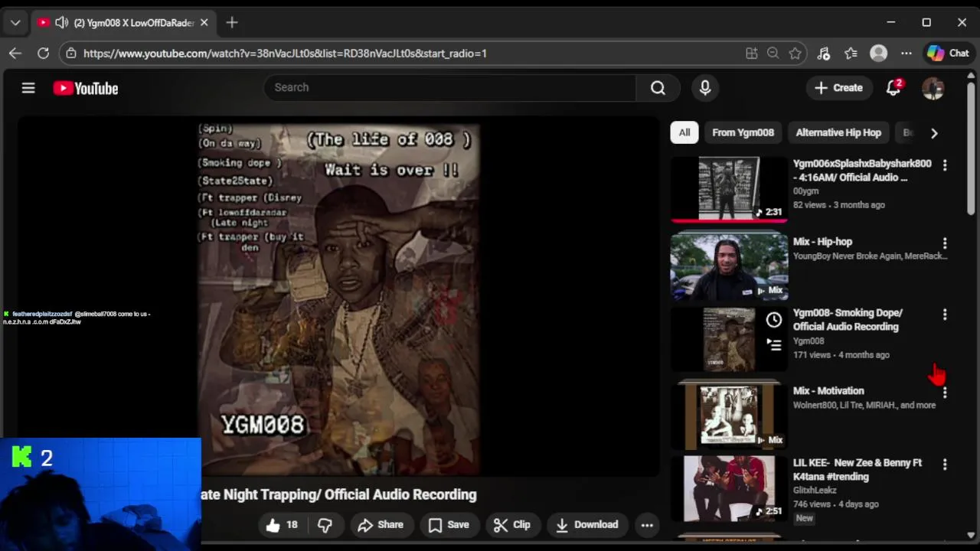Open the favorites list icon
980x551 pixels.
point(851,54)
